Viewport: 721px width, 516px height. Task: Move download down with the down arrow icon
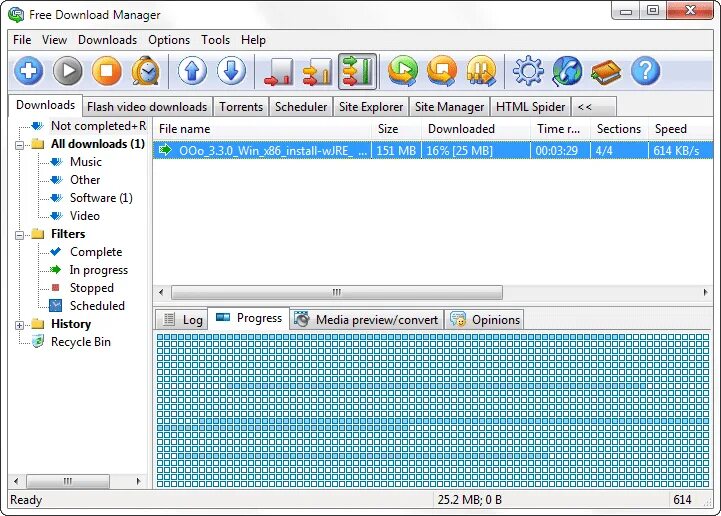[x=231, y=71]
